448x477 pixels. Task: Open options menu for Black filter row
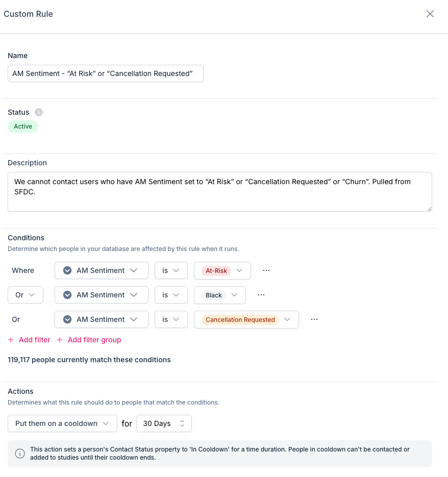coord(261,295)
